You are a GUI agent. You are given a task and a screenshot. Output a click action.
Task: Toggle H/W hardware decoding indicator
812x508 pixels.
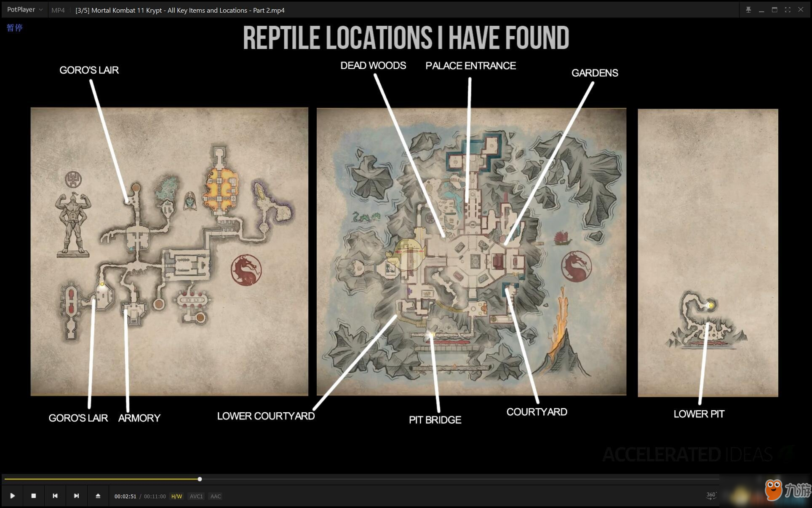(x=176, y=496)
